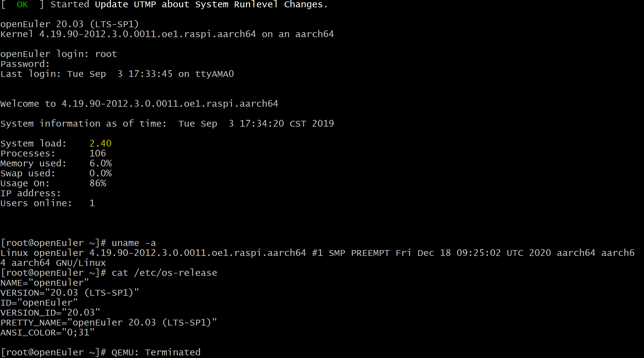The width and height of the screenshot is (644, 358).
Task: Click the VERSION_ID="20.03" line
Action: 50,313
